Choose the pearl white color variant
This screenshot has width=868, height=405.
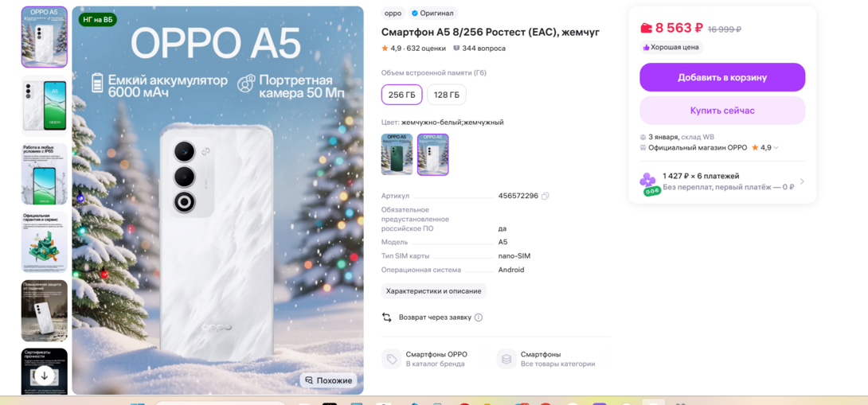click(x=433, y=154)
